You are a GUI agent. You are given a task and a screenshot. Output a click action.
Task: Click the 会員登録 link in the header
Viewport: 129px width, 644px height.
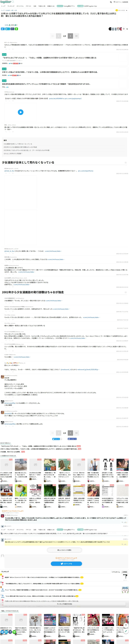tap(125, 2)
